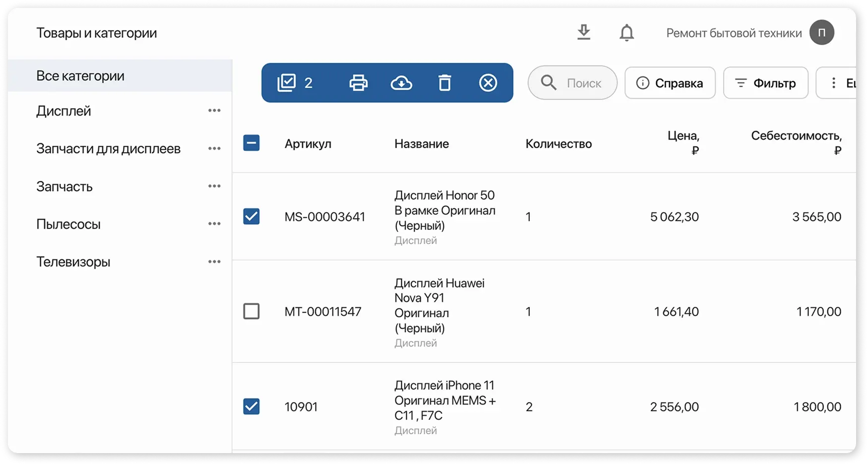The image size is (868, 465).
Task: Check the MT-00011547 row checkbox
Action: pyautogui.click(x=251, y=311)
